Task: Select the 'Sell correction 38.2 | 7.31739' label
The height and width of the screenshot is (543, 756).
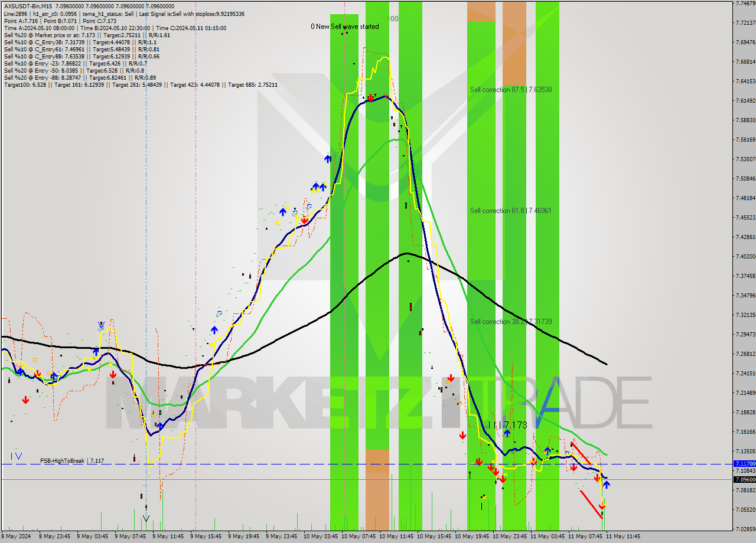Action: click(511, 322)
